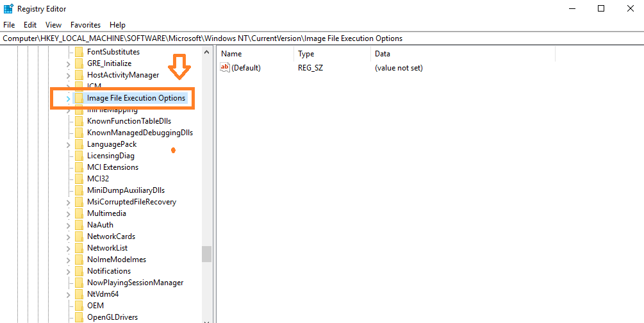Select the Multimedia label
Viewport: 644px width, 323px height.
click(106, 213)
